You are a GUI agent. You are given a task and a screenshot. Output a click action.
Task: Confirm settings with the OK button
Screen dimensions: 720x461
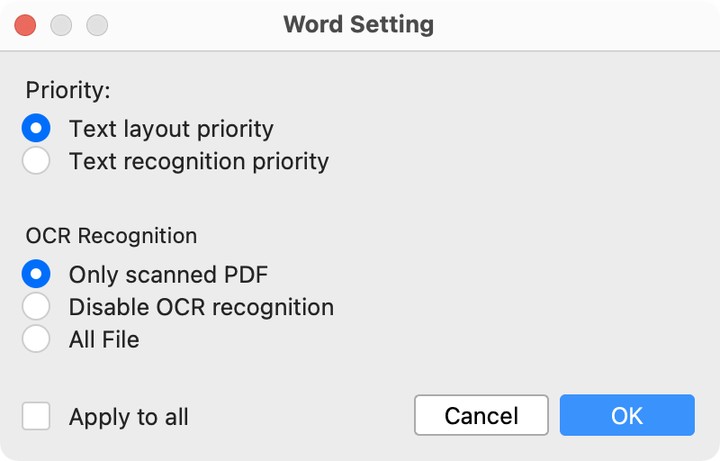627,415
